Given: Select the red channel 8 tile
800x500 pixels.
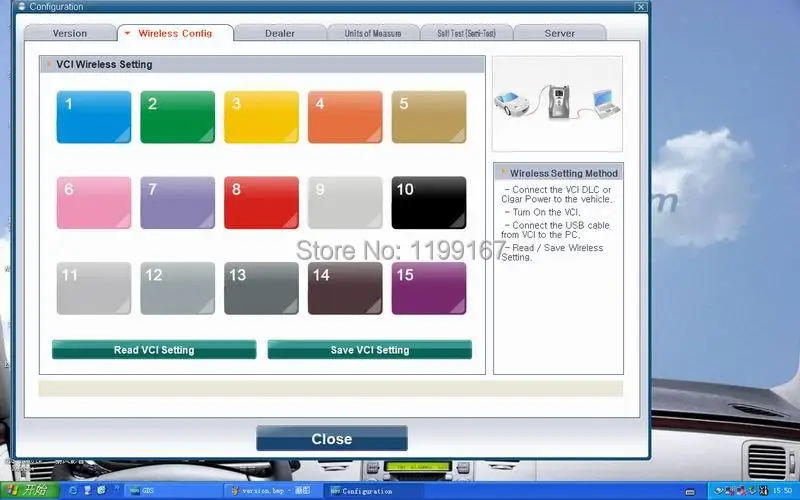Looking at the screenshot, I should click(261, 203).
